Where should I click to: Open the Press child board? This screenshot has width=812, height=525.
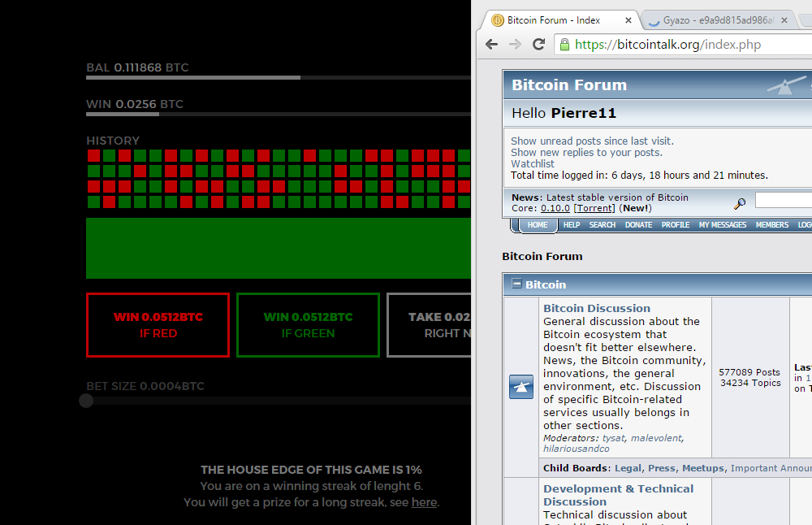pyautogui.click(x=662, y=468)
